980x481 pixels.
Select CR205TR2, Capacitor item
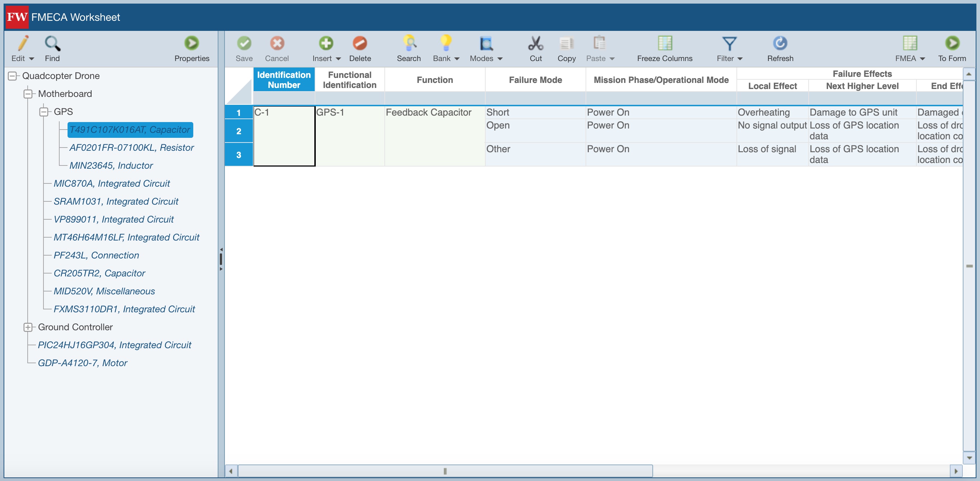click(x=99, y=273)
